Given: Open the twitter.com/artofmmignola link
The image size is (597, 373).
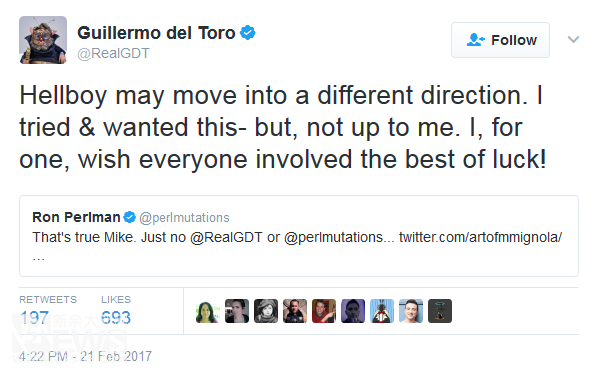Looking at the screenshot, I should [480, 237].
